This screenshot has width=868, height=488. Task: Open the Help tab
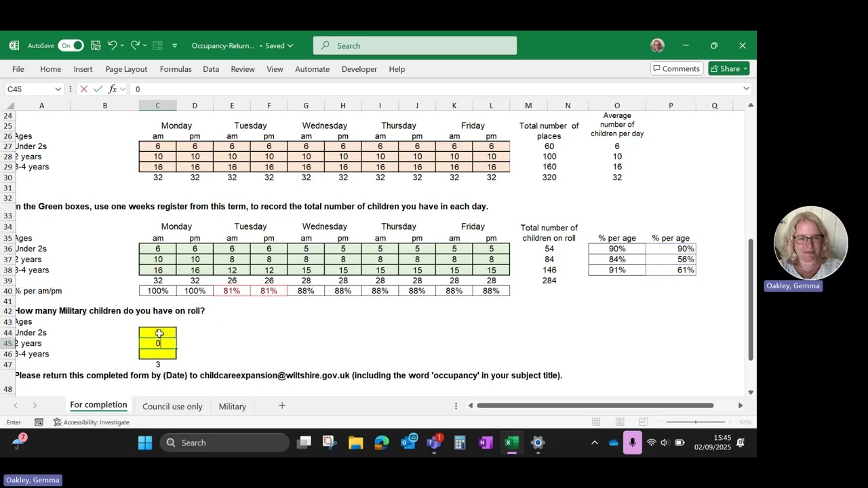(397, 69)
